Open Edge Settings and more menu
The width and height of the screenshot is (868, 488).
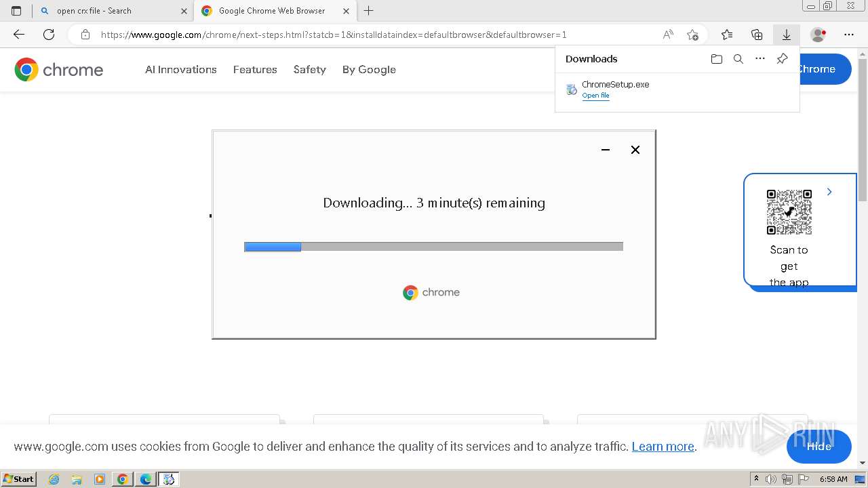click(849, 35)
